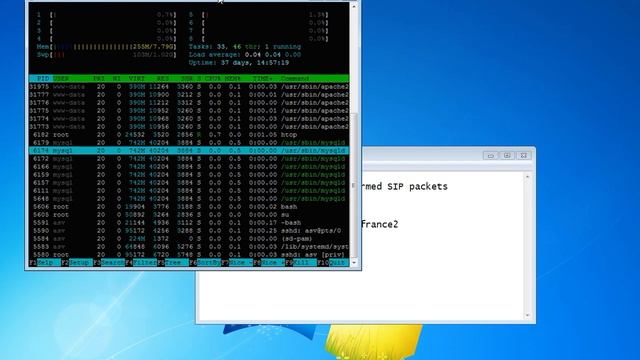The height and width of the screenshot is (360, 640).
Task: Close the background Notepad window
Action: (524, 156)
